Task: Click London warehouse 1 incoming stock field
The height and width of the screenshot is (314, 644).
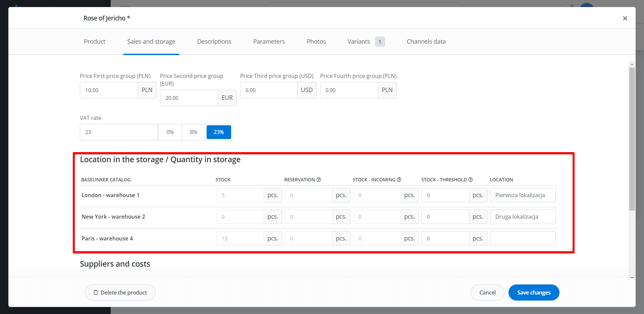Action: coord(377,195)
